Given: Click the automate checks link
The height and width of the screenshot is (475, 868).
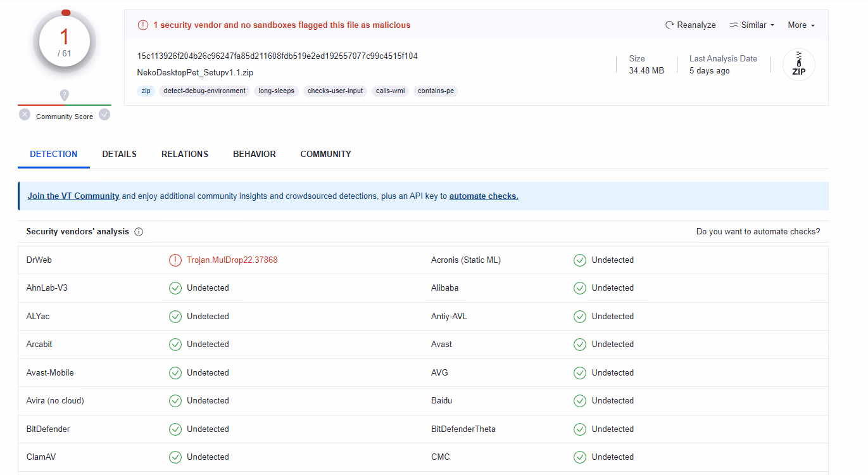Looking at the screenshot, I should [x=484, y=196].
